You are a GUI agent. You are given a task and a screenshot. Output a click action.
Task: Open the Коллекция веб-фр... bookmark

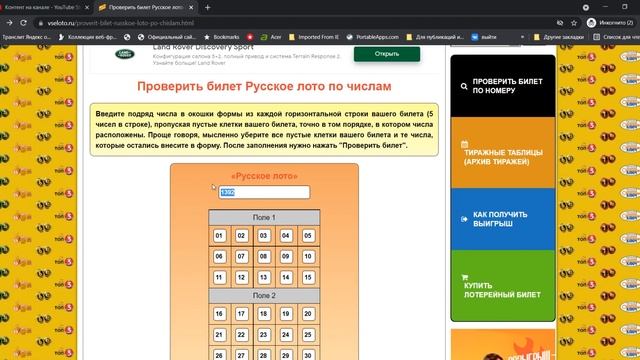88,37
